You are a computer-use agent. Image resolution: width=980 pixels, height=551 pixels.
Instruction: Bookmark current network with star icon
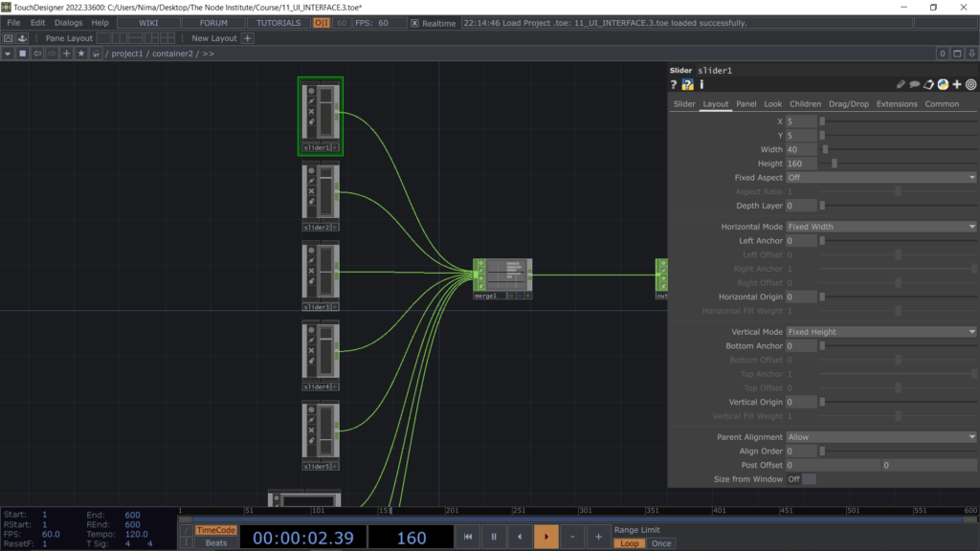pyautogui.click(x=81, y=54)
